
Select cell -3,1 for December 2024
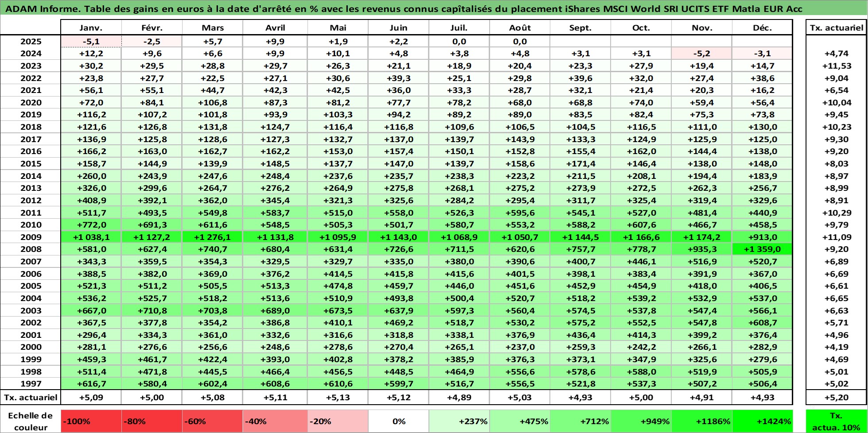coord(762,54)
